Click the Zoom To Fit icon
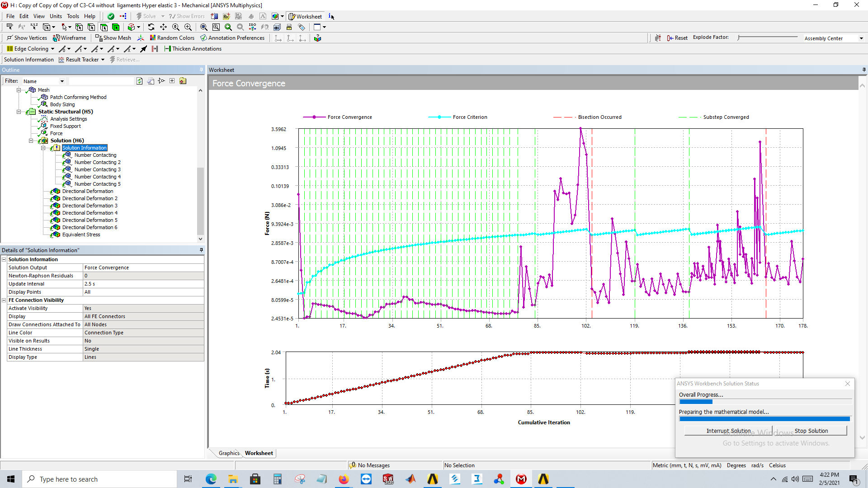The width and height of the screenshot is (868, 488). click(x=204, y=27)
